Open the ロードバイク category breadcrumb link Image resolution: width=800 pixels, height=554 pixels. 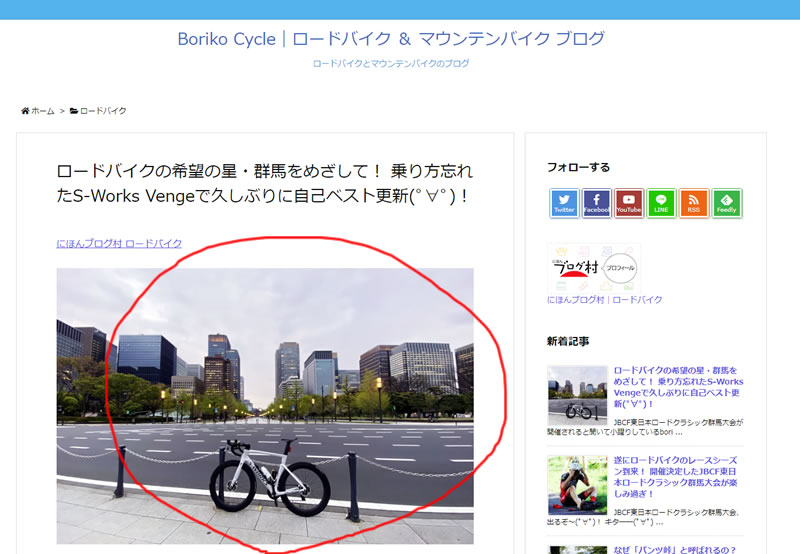[103, 111]
